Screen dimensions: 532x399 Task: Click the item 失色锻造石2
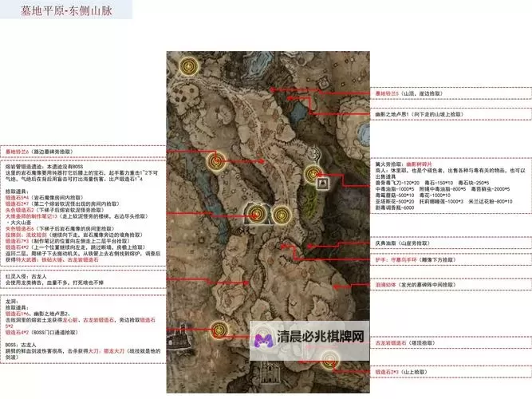[20, 210]
